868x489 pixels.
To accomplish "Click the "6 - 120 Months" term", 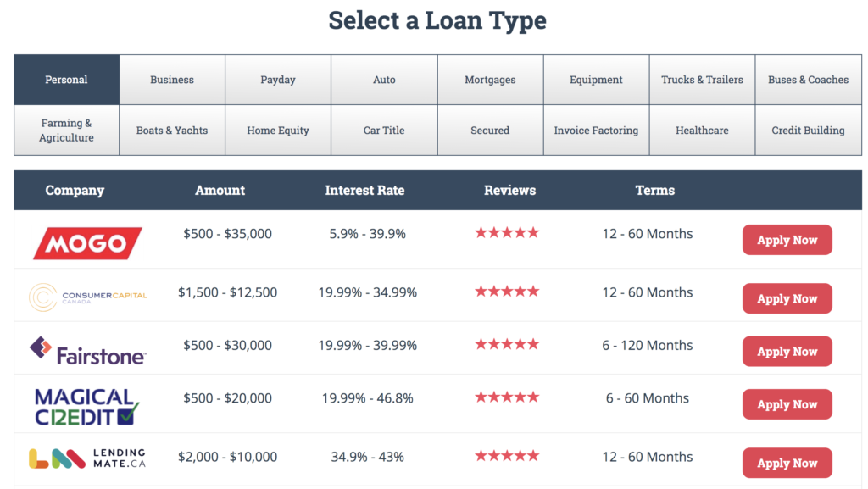I will pyautogui.click(x=648, y=346).
